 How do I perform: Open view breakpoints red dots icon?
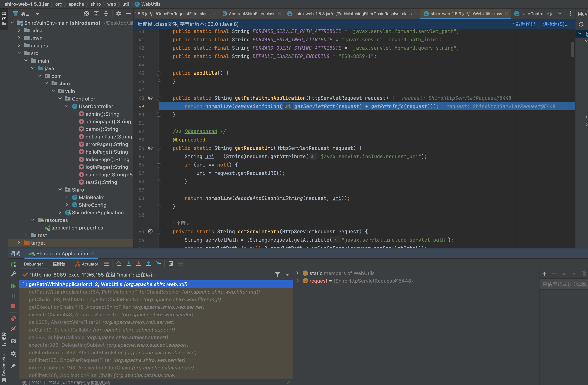click(x=13, y=318)
